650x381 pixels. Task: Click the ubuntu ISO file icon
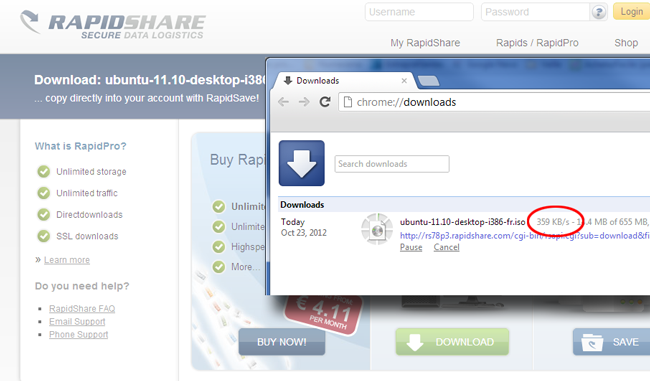[377, 229]
